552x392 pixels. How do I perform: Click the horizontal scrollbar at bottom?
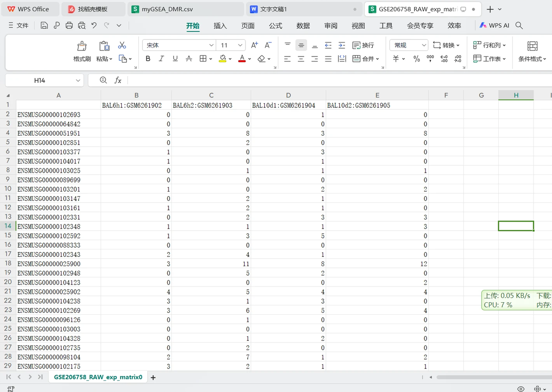point(494,377)
